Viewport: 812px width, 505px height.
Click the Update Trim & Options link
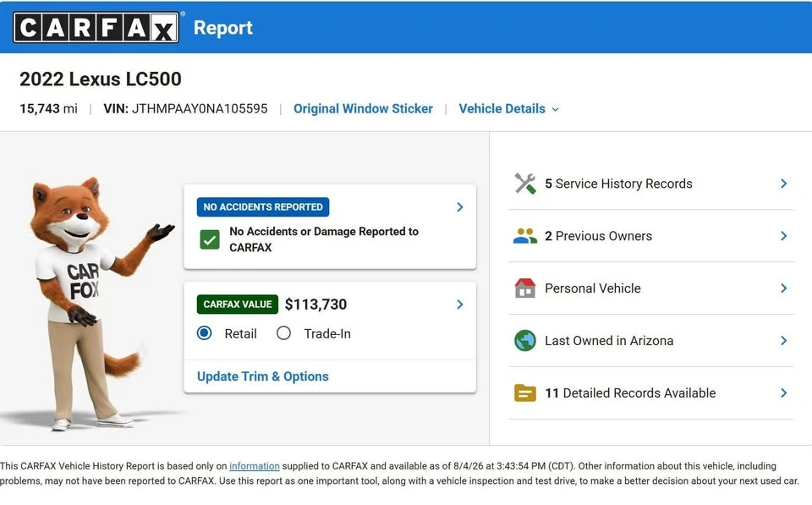262,376
